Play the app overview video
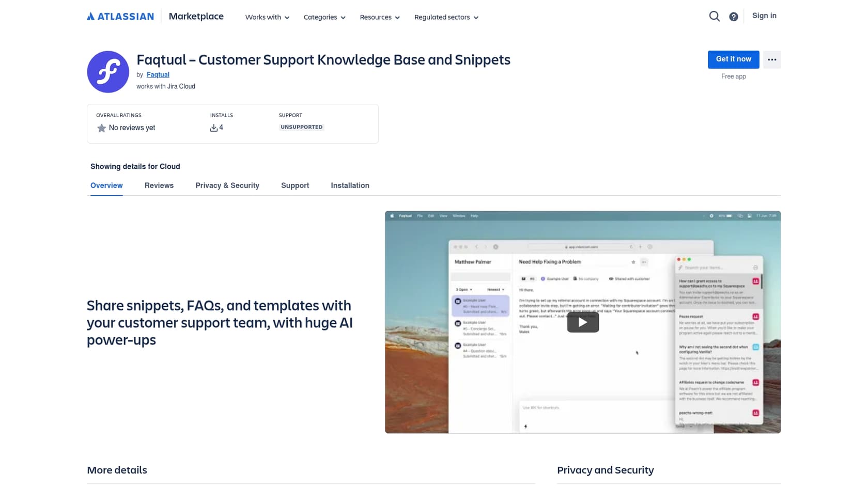 (x=582, y=322)
